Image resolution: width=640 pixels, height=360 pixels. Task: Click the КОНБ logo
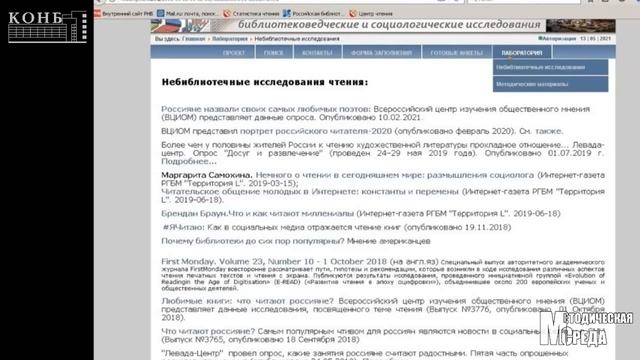(47, 27)
